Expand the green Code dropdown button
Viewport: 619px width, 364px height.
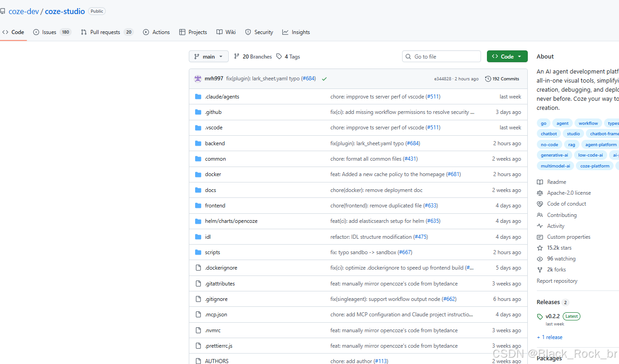(507, 57)
